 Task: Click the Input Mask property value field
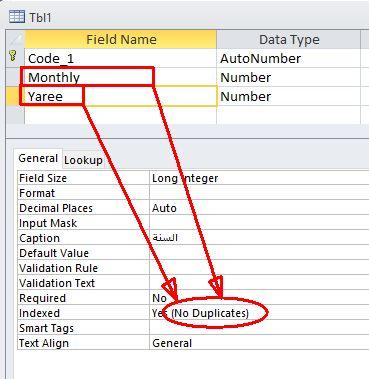[259, 223]
